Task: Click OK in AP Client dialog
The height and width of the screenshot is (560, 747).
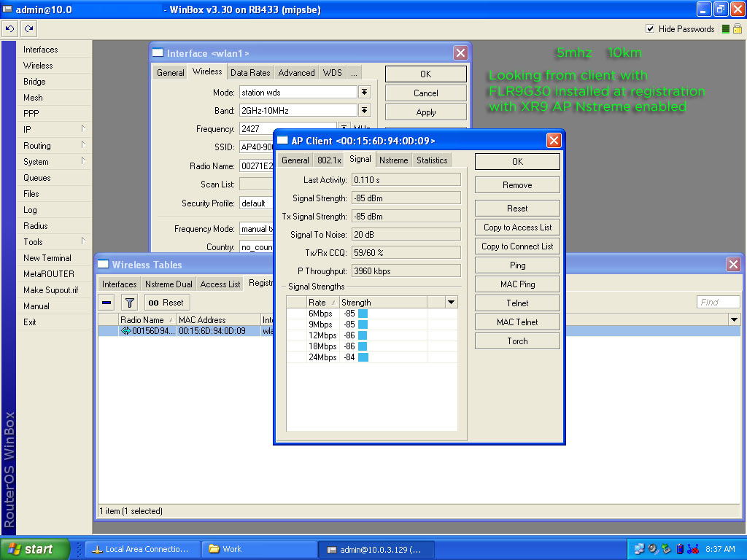Action: pos(517,161)
